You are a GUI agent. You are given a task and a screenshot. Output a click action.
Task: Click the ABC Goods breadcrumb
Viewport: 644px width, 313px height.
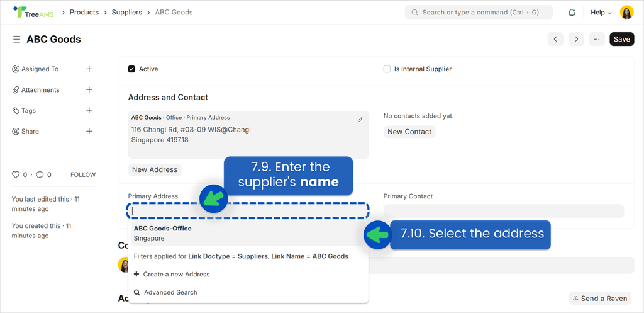coord(174,13)
